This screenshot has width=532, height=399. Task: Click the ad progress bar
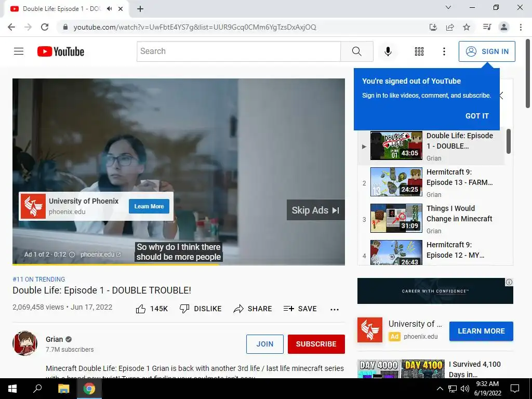point(179,264)
